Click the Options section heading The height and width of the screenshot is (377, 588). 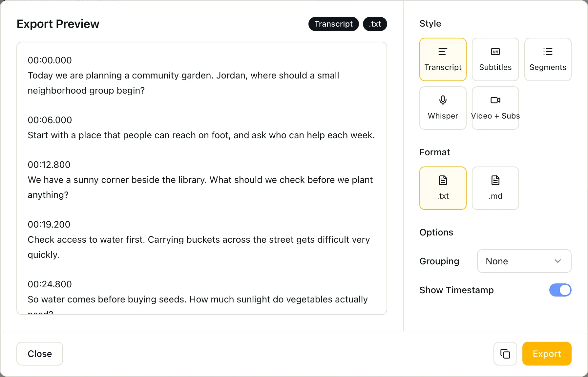tap(436, 232)
